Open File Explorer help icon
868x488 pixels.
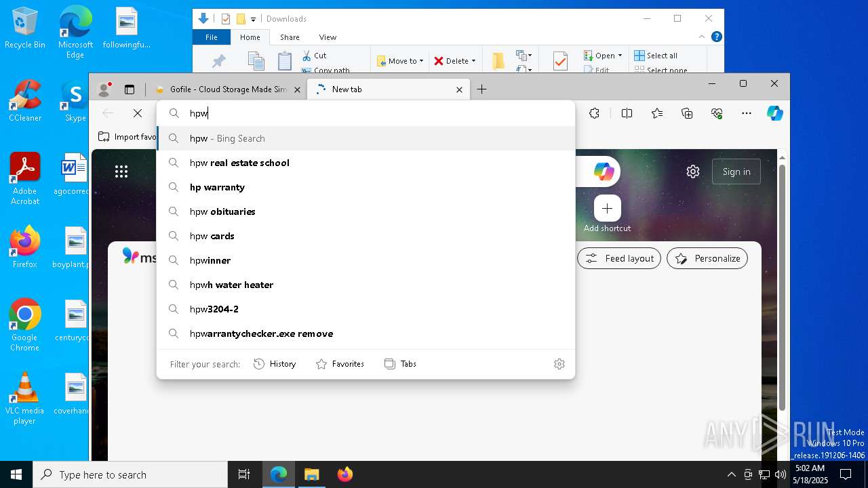717,37
